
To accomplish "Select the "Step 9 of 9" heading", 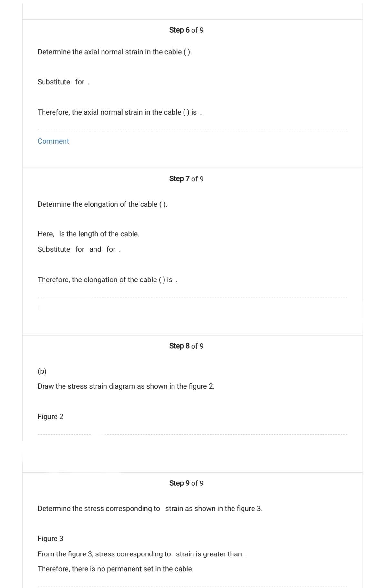I will tap(186, 483).
